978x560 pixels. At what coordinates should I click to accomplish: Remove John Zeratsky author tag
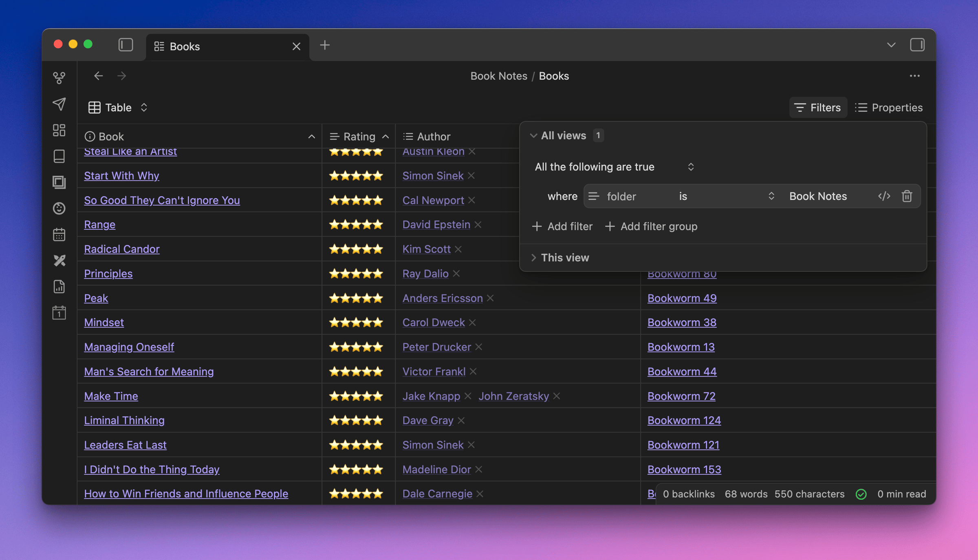pyautogui.click(x=557, y=396)
